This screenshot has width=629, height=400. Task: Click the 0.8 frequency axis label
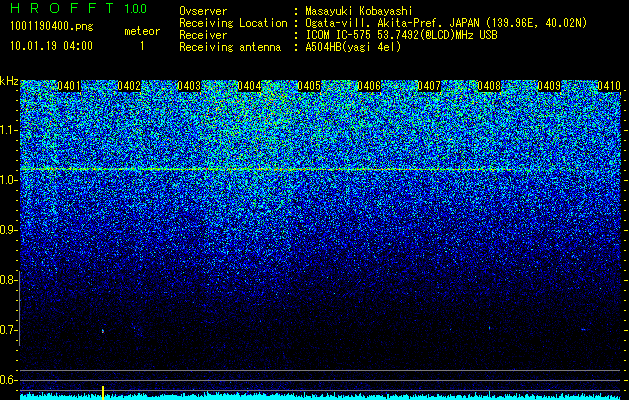tap(8, 280)
